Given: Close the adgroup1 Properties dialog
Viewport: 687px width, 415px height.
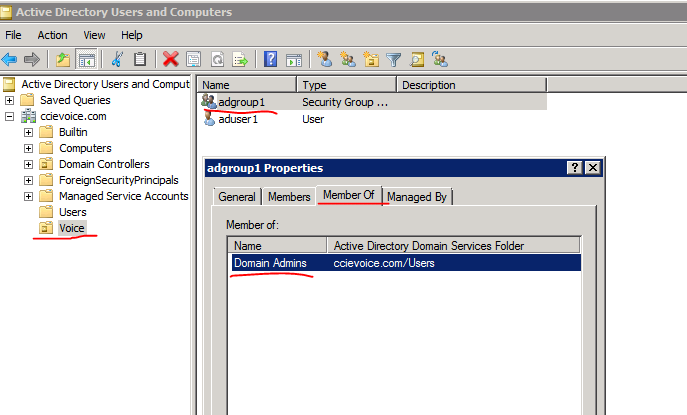Looking at the screenshot, I should point(593,167).
